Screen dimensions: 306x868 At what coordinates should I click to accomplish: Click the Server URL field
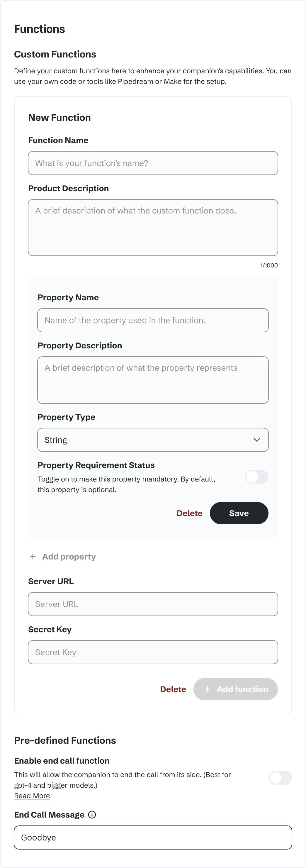tap(153, 604)
